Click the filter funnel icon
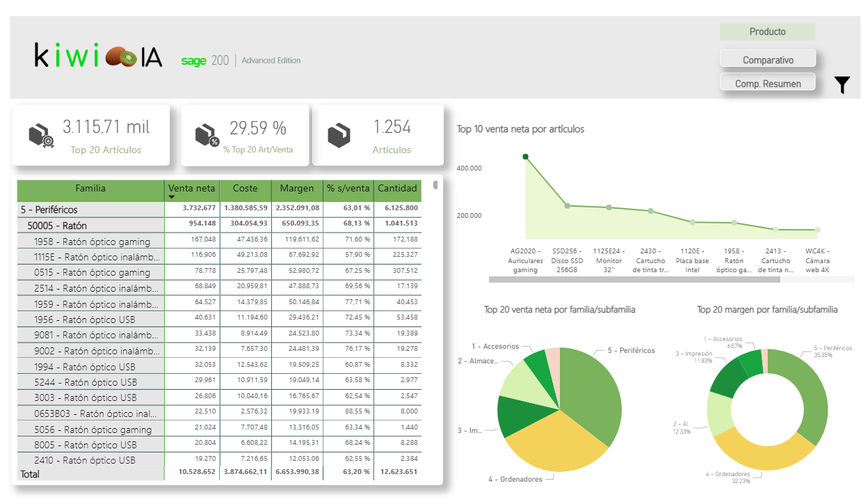This screenshot has height=504, width=868. click(x=842, y=85)
